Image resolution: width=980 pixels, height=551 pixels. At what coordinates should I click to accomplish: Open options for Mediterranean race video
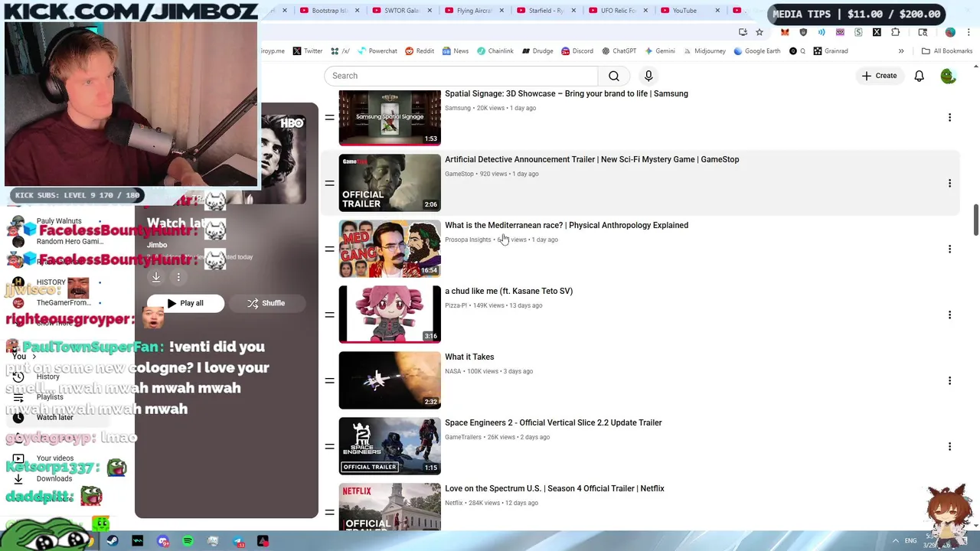click(x=949, y=249)
